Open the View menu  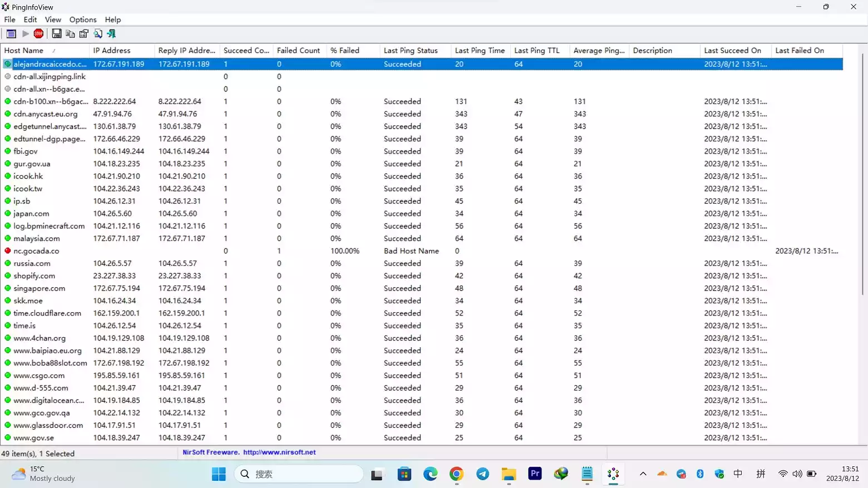click(x=53, y=19)
